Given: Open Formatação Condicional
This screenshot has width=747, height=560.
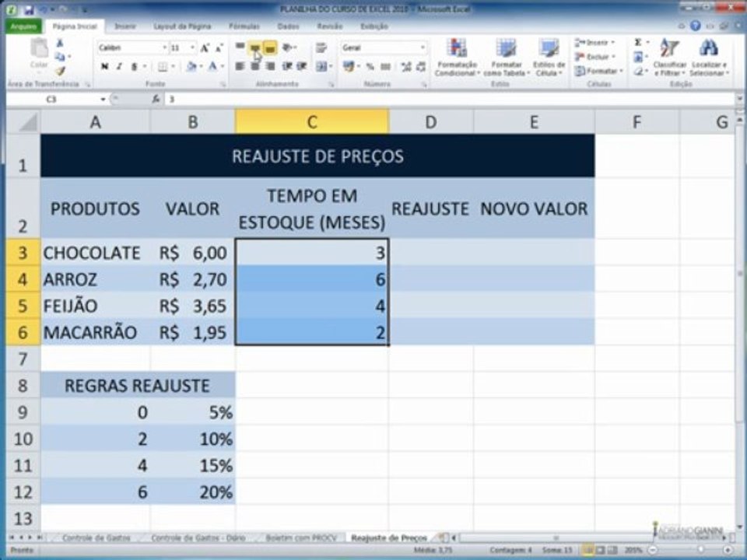Looking at the screenshot, I should click(x=457, y=57).
